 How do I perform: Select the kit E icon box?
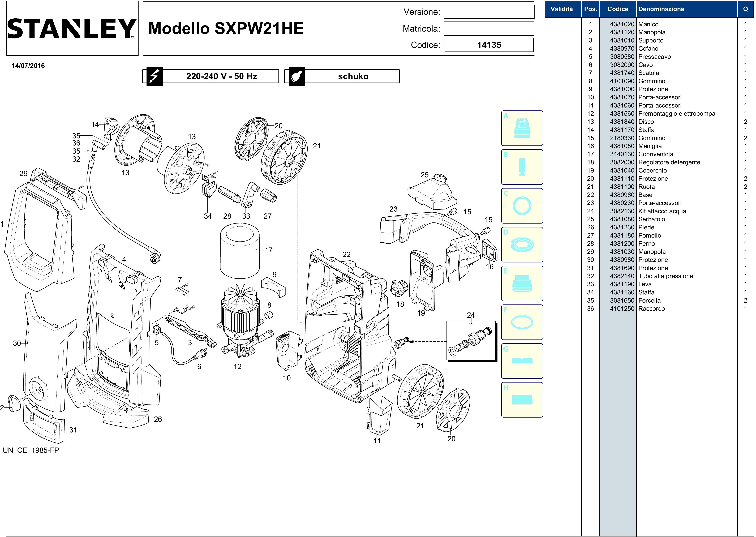click(522, 283)
